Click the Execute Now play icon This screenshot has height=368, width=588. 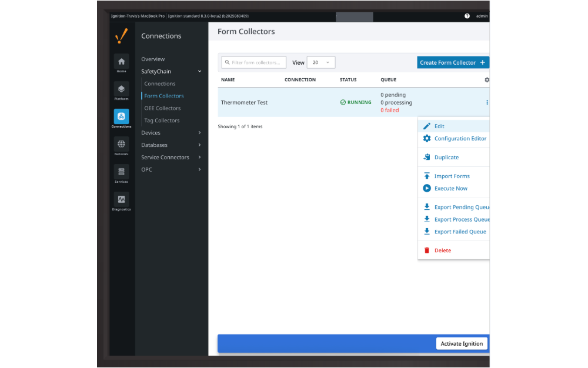(x=427, y=188)
